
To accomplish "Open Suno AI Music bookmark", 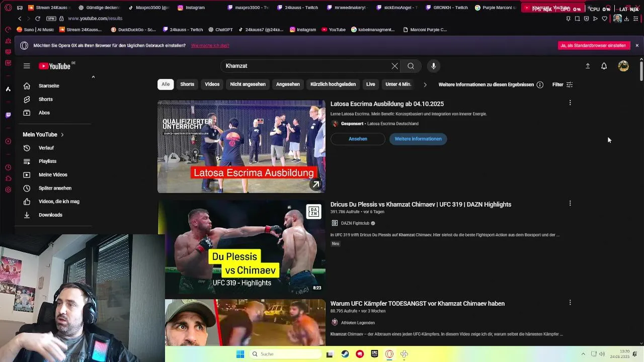I will click(x=35, y=30).
